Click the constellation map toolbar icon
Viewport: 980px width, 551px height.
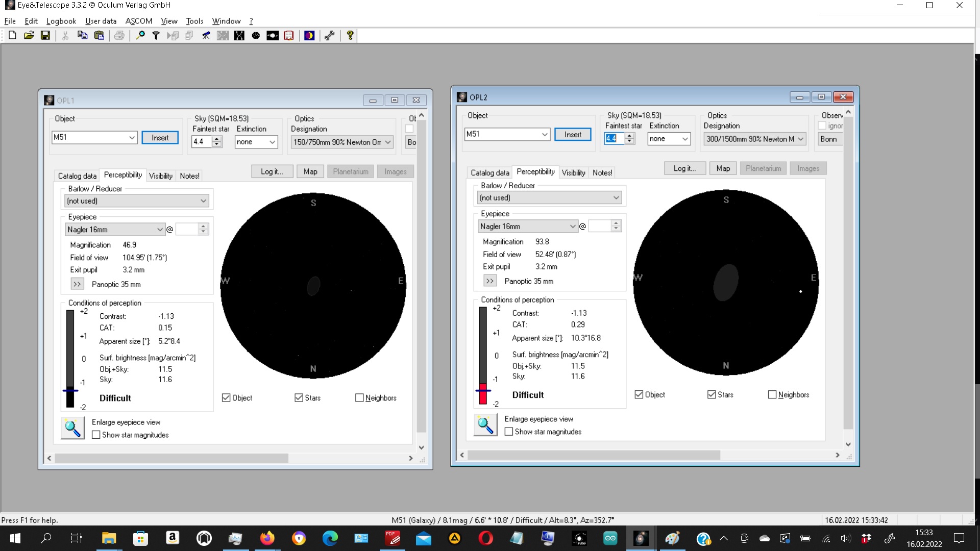[x=239, y=35]
